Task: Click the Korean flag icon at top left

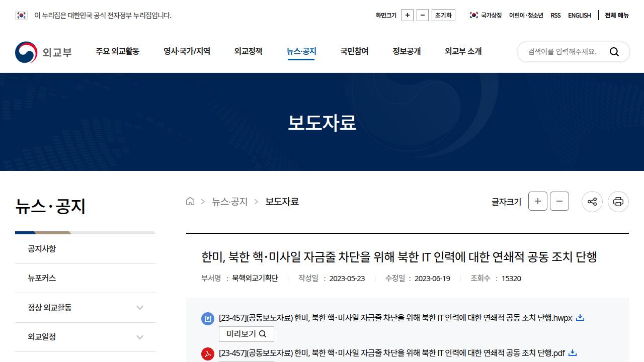Action: click(x=21, y=15)
